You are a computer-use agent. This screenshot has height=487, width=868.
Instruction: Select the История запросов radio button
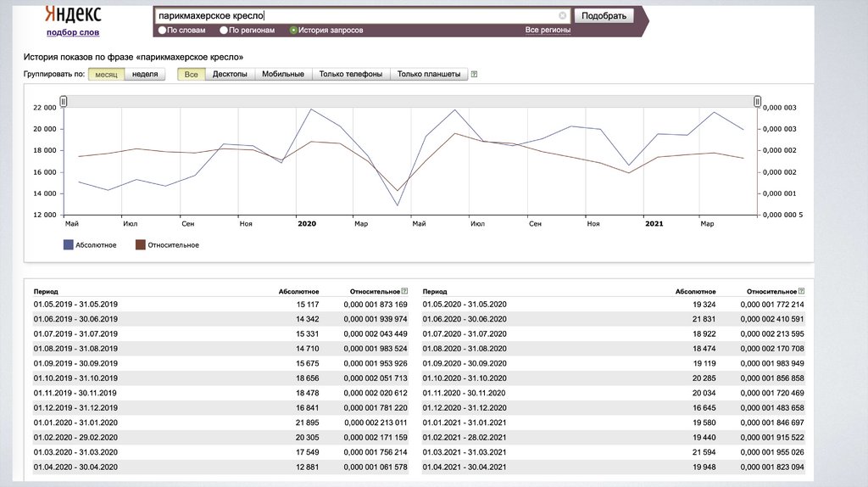tap(293, 30)
